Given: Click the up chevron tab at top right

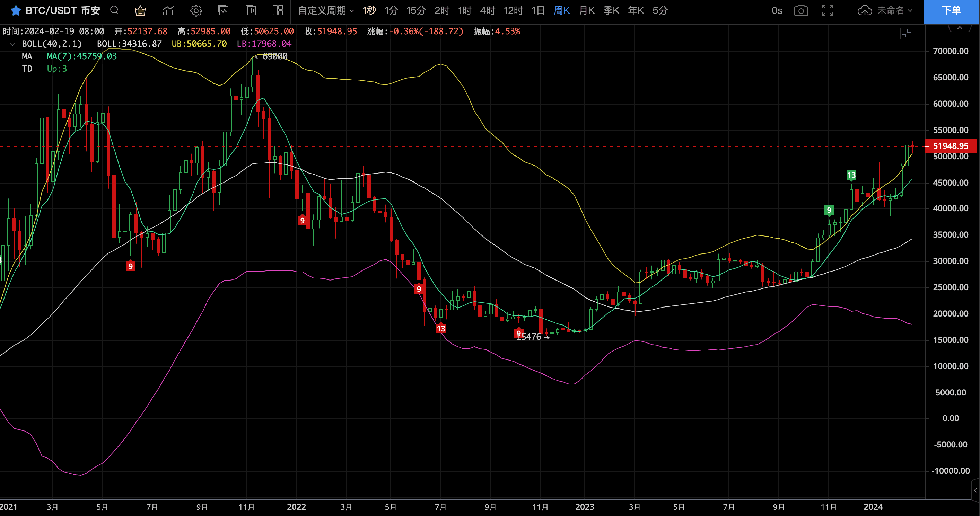Looking at the screenshot, I should coord(960,28).
